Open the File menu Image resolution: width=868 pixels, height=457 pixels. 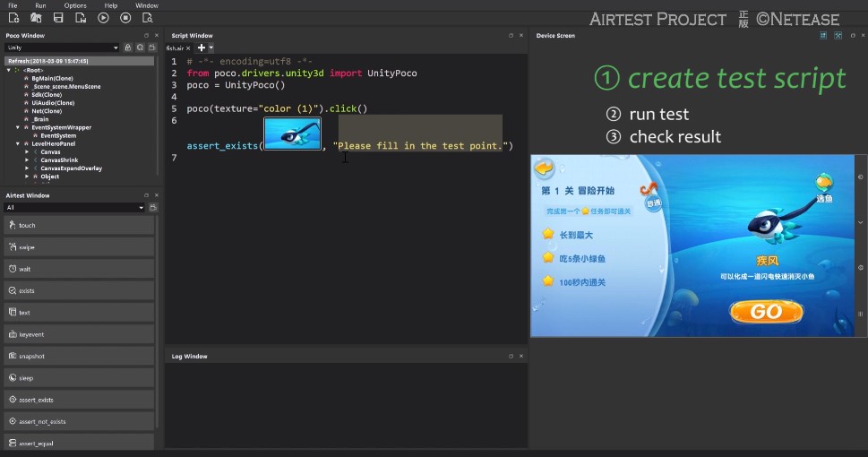click(13, 5)
